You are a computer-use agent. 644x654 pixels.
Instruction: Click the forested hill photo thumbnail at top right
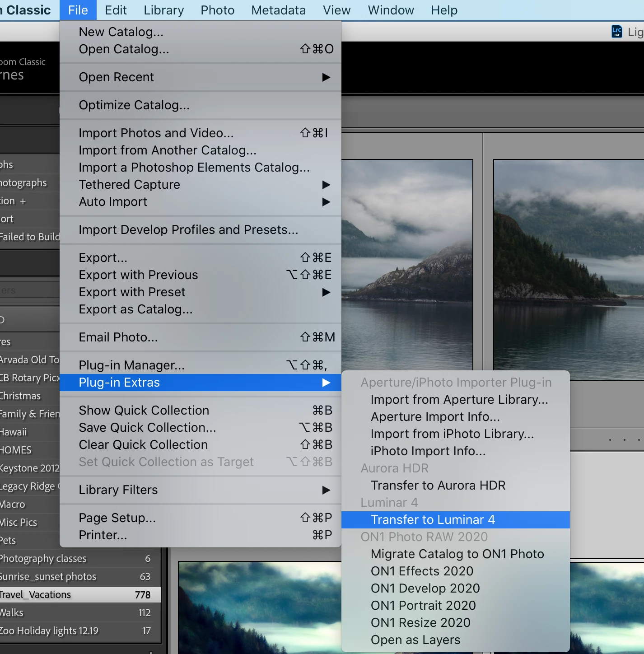tap(569, 270)
